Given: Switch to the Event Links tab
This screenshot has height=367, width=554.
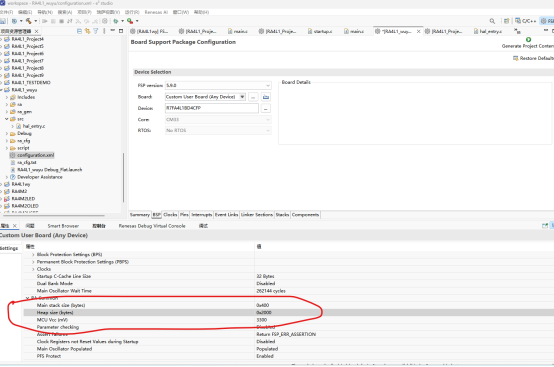Looking at the screenshot, I should click(226, 215).
